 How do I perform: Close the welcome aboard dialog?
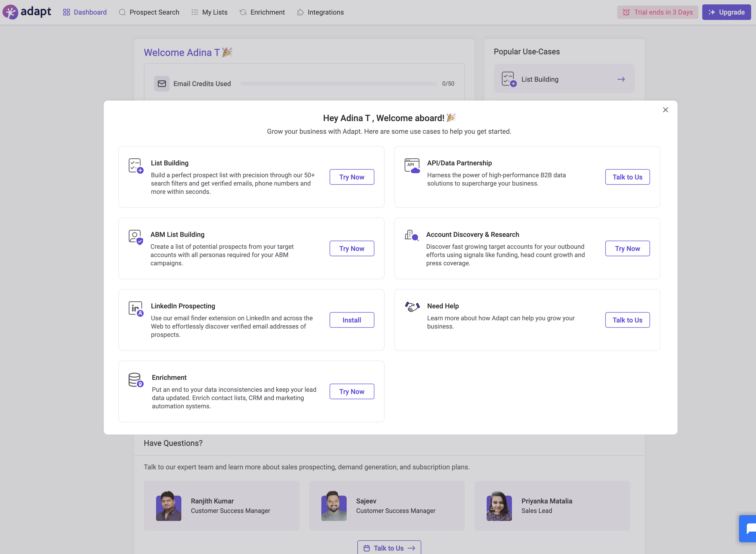click(666, 110)
